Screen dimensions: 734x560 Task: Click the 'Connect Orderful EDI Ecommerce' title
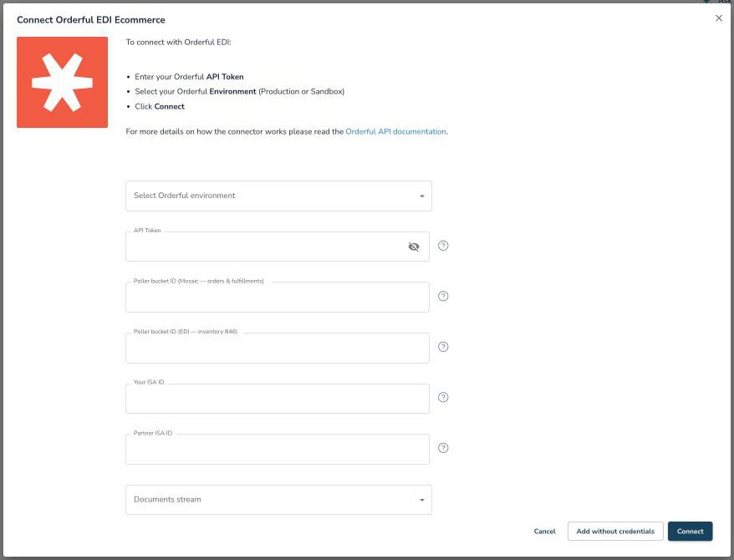pyautogui.click(x=91, y=20)
